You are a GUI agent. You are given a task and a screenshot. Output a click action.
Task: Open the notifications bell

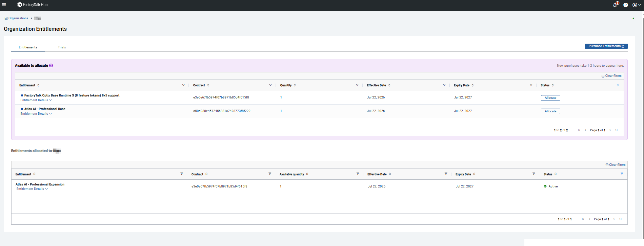[x=615, y=5]
